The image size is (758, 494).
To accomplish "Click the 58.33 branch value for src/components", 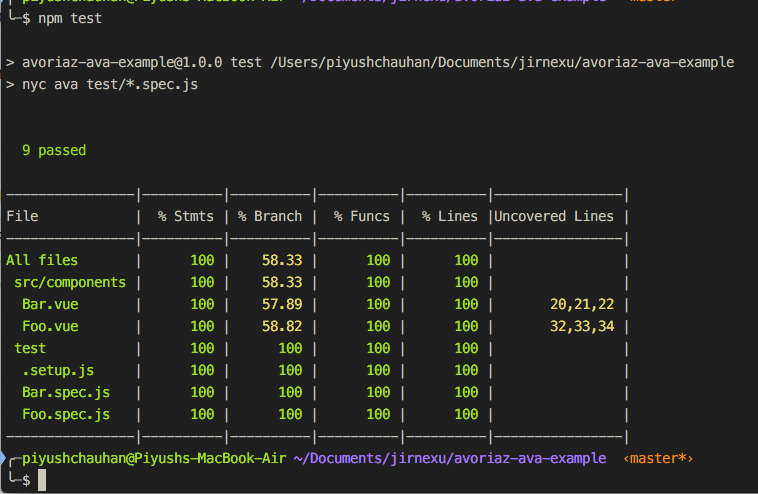I will (282, 282).
